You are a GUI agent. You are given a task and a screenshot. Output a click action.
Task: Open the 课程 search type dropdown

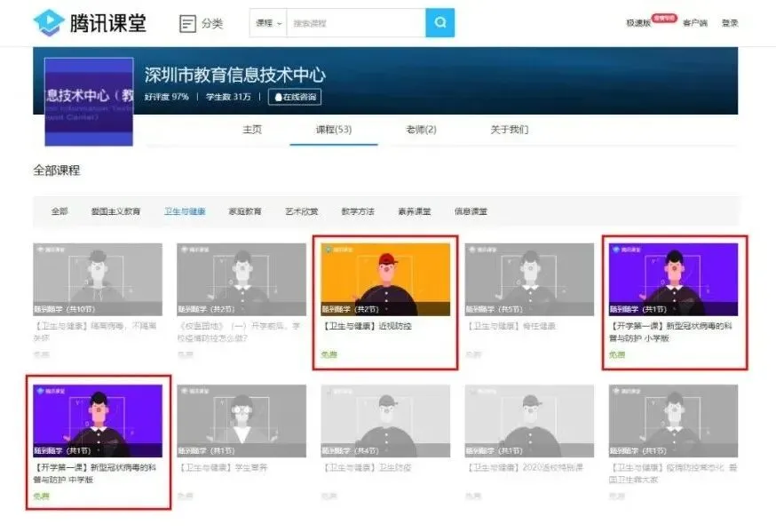(x=269, y=23)
